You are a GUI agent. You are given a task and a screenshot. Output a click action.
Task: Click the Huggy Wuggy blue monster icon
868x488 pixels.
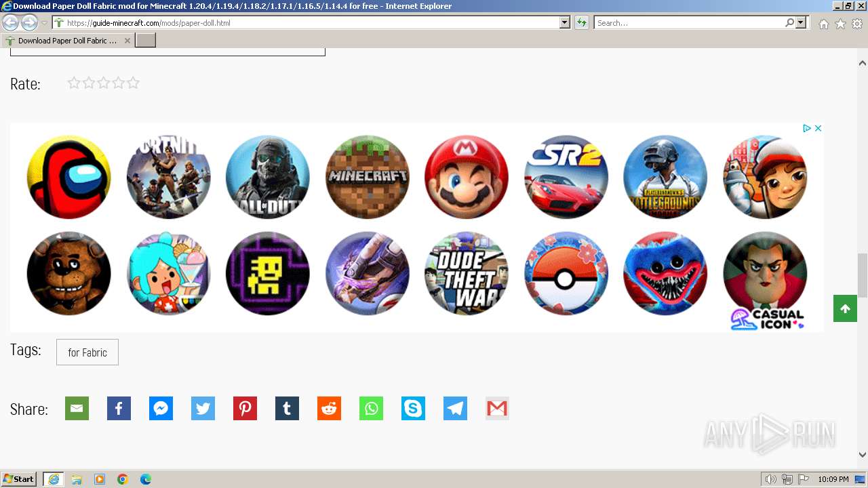(x=665, y=273)
